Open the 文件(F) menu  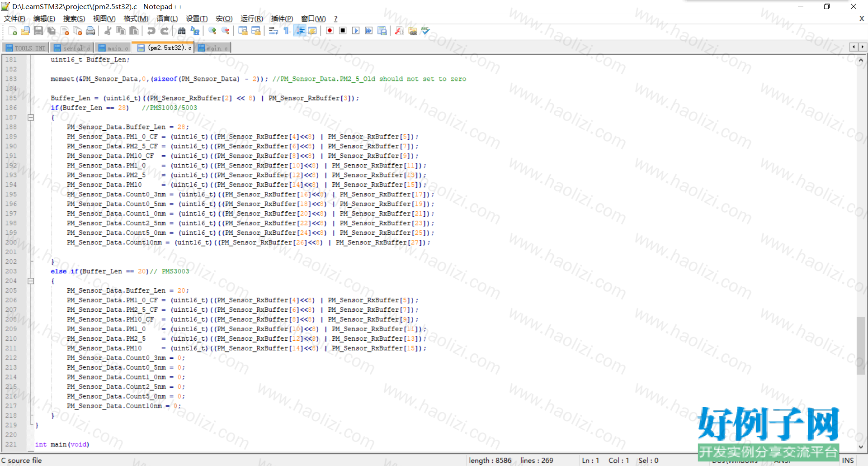(14, 19)
